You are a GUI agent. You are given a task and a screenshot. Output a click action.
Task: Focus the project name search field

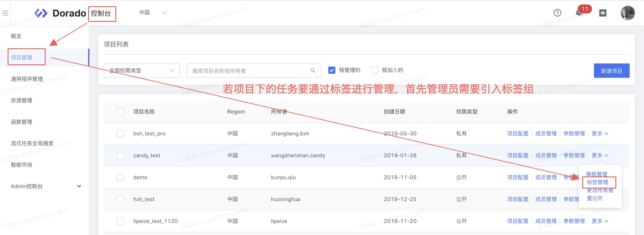(249, 71)
